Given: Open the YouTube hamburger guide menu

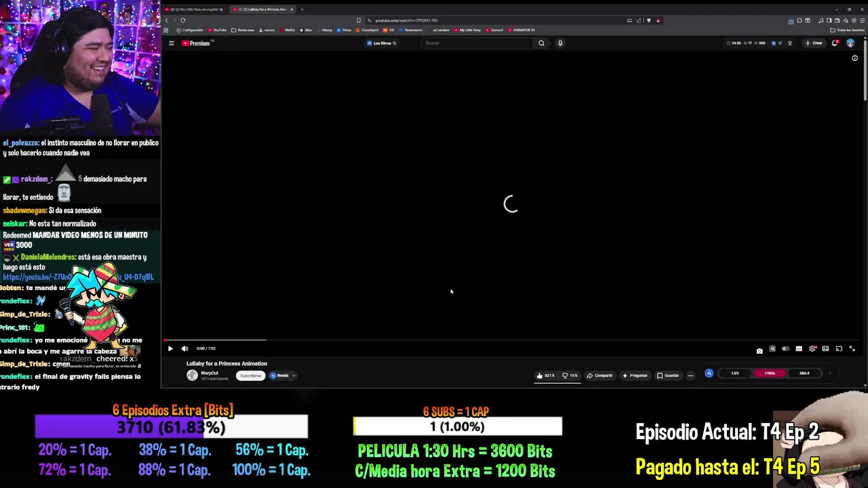Looking at the screenshot, I should pos(171,43).
